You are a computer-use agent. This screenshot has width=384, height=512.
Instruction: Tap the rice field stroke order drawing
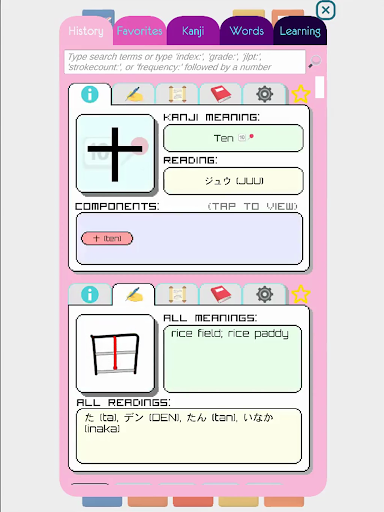[115, 353]
